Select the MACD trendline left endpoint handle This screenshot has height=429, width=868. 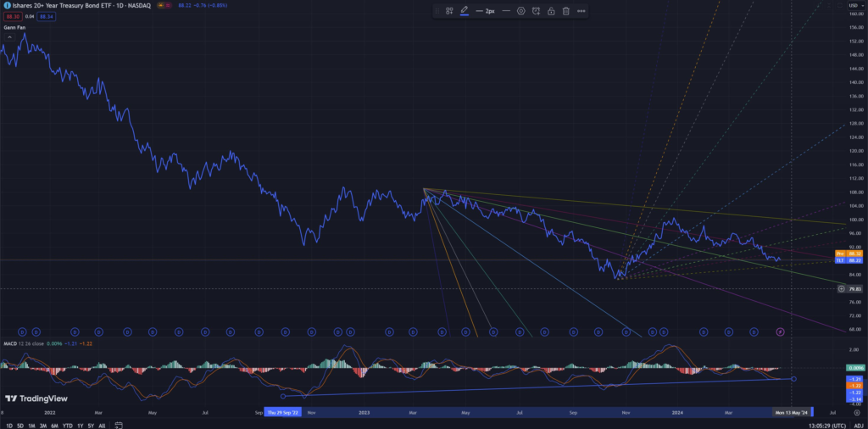283,396
